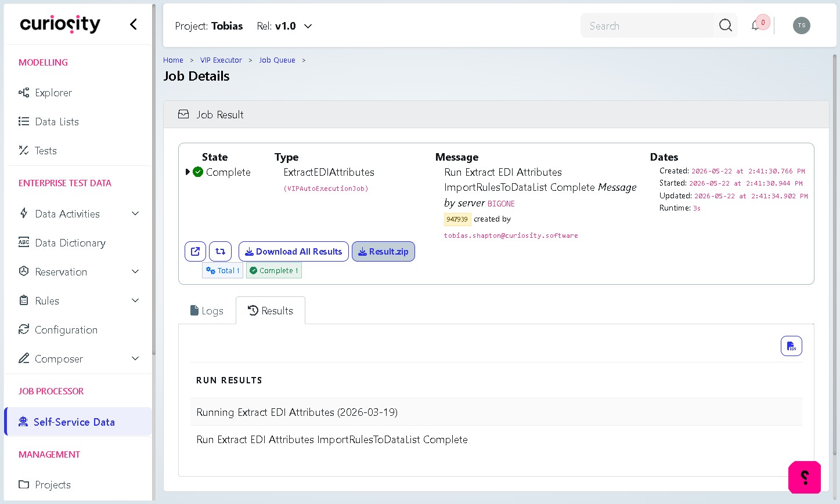Click the magnifying glass search icon
Image resolution: width=840 pixels, height=504 pixels.
(726, 26)
